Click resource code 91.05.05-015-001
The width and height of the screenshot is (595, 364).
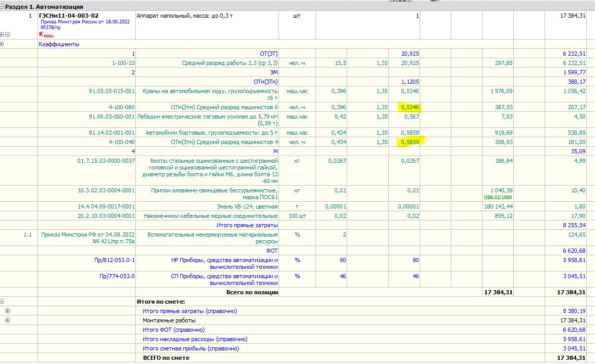[112, 91]
